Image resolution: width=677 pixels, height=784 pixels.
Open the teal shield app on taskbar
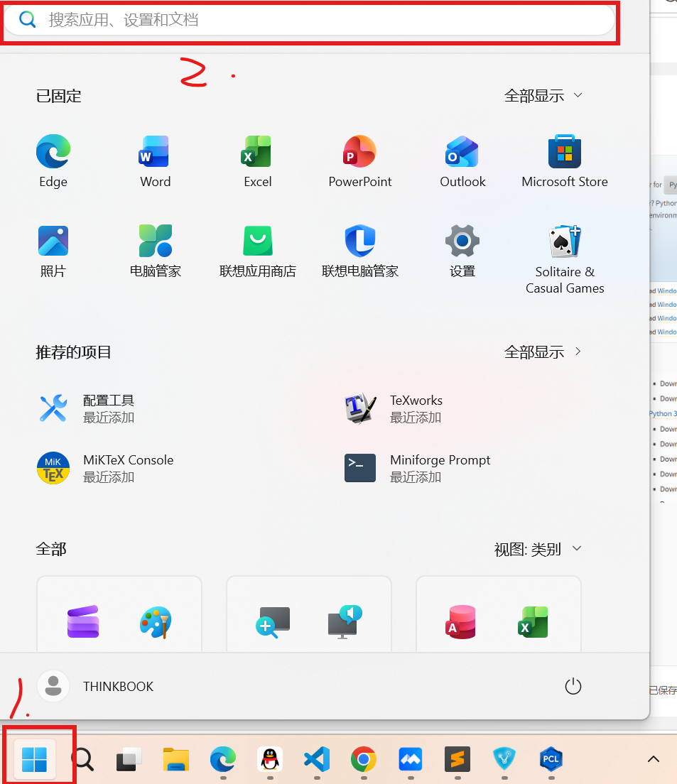coord(504,759)
